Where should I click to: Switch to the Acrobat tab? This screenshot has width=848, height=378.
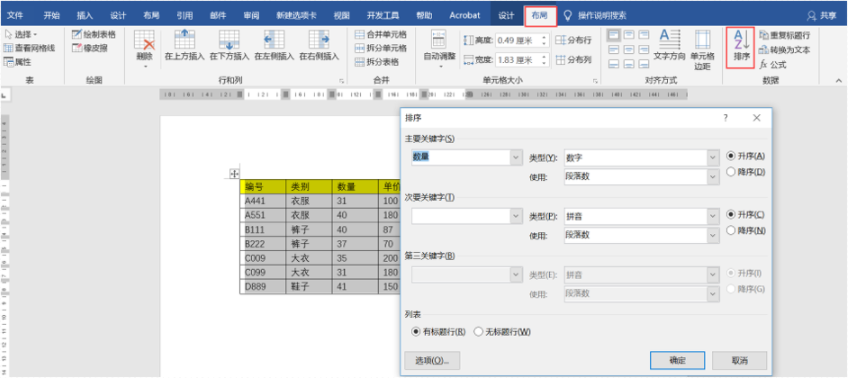pos(464,15)
